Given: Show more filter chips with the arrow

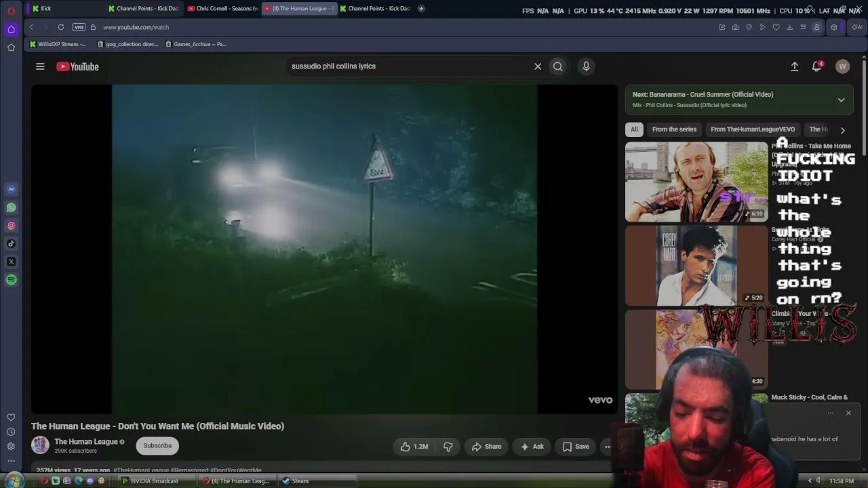Looking at the screenshot, I should pyautogui.click(x=843, y=130).
